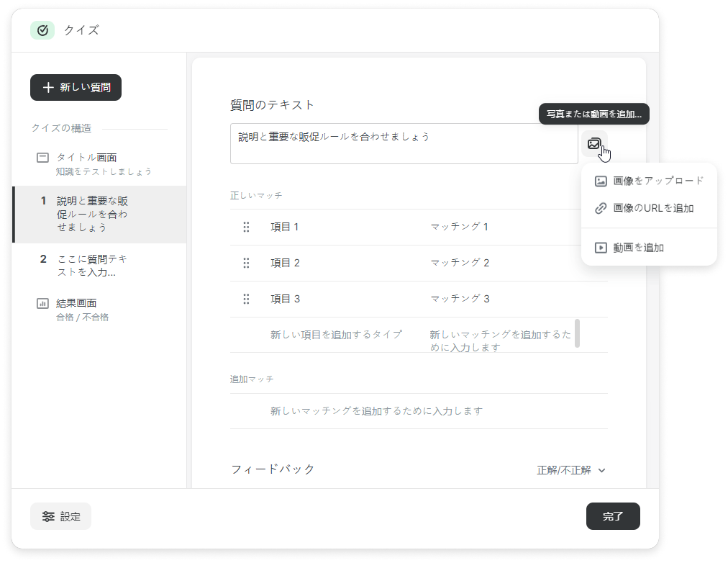Select the タイトル画面 item in quiz structure

(x=94, y=163)
